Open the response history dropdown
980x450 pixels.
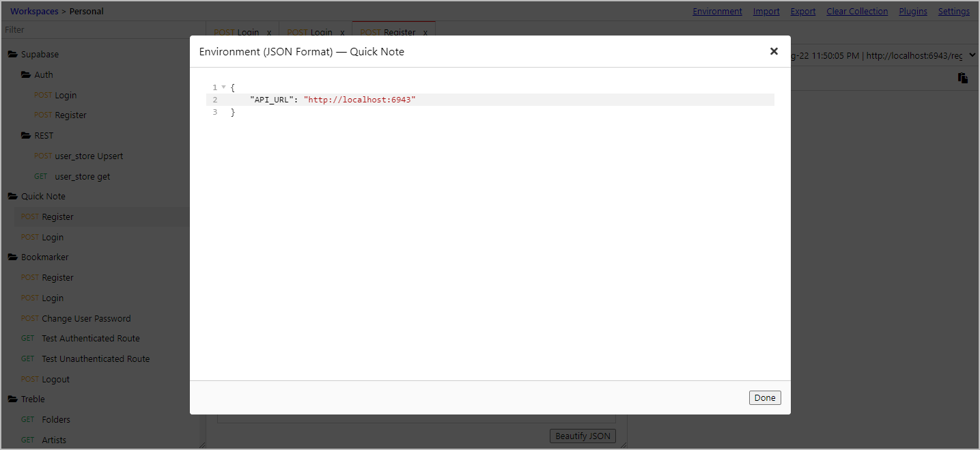point(884,55)
